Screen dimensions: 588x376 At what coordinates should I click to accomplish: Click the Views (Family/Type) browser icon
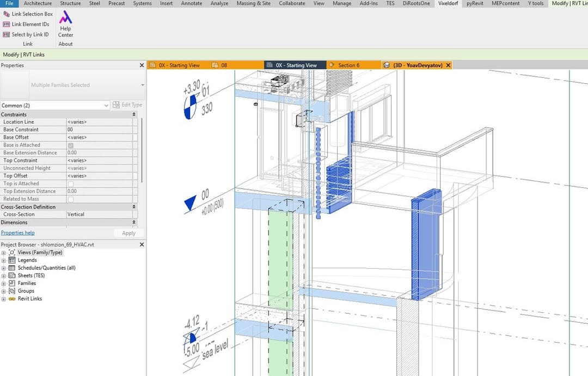11,252
